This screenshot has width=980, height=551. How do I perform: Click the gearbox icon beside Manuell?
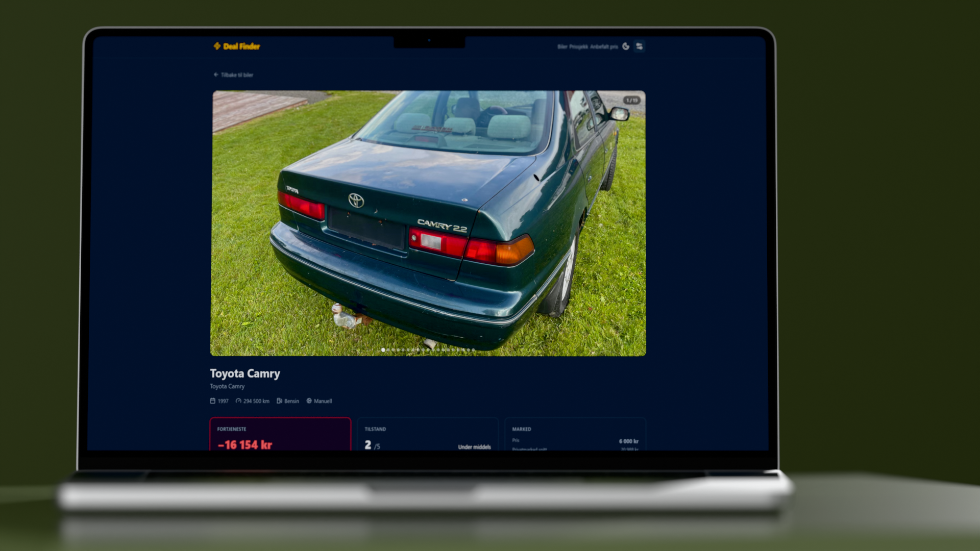coord(309,401)
